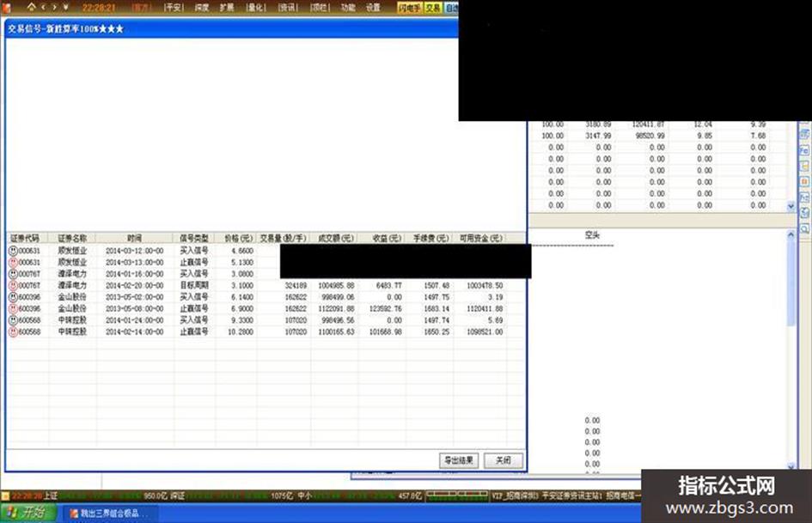Select 金山股份 name in 2013-05-02 row
Image resolution: width=812 pixels, height=523 pixels.
click(72, 297)
